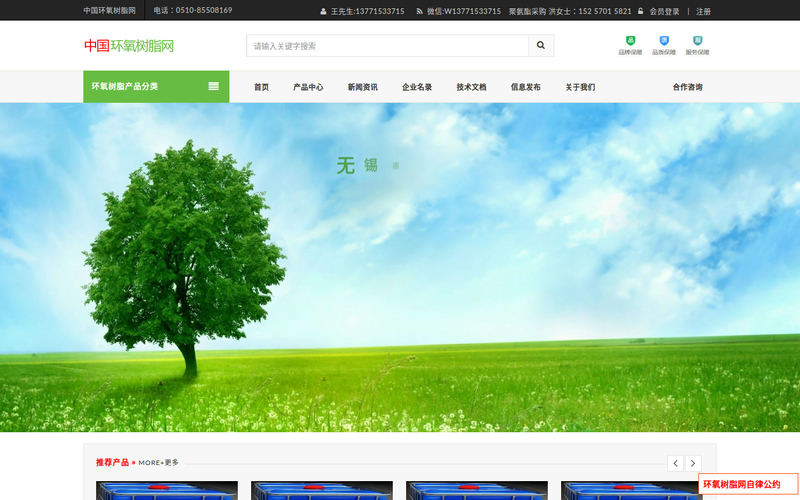The height and width of the screenshot is (500, 800).
Task: Go to next recommended products
Action: 693,463
